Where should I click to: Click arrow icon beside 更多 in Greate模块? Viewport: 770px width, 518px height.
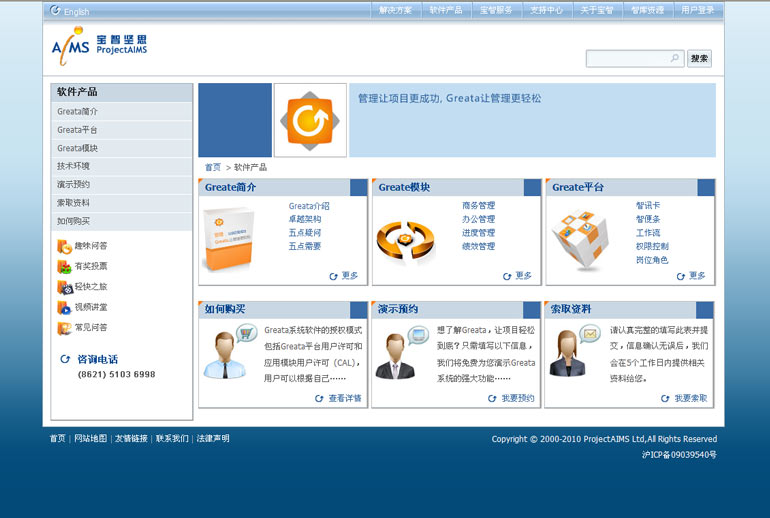point(507,276)
